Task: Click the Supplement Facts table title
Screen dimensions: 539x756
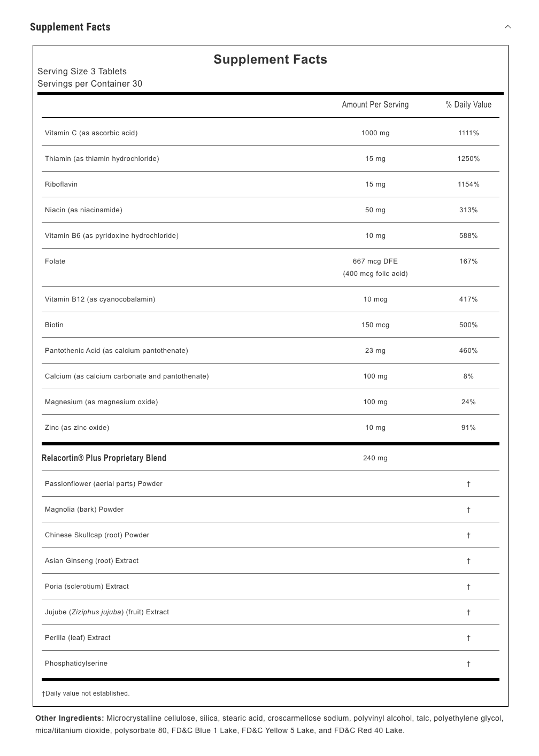Action: click(x=270, y=59)
